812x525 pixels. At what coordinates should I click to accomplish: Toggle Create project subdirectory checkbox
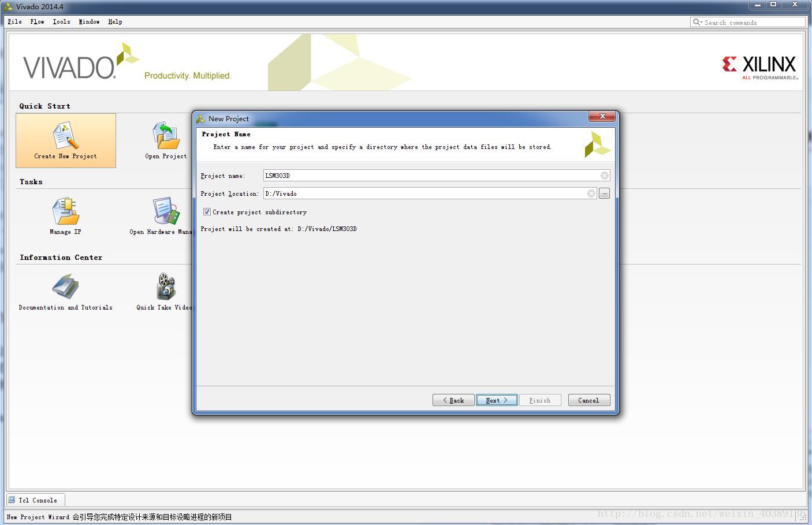point(207,212)
